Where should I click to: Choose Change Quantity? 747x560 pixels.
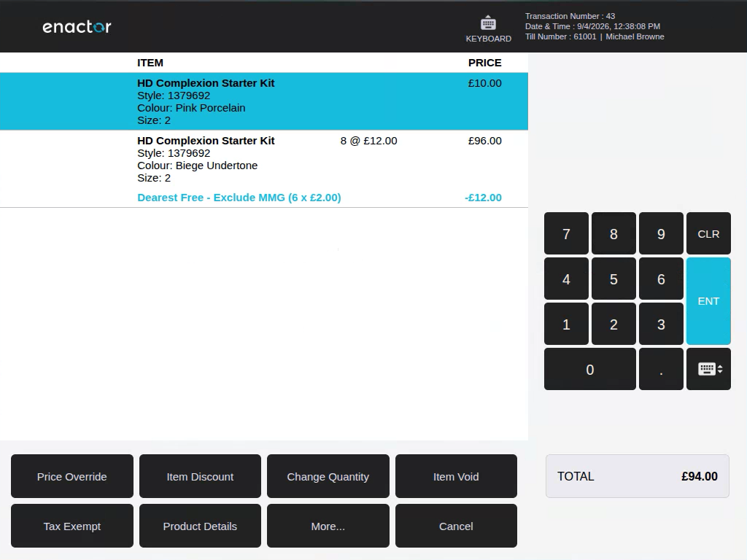(x=328, y=476)
